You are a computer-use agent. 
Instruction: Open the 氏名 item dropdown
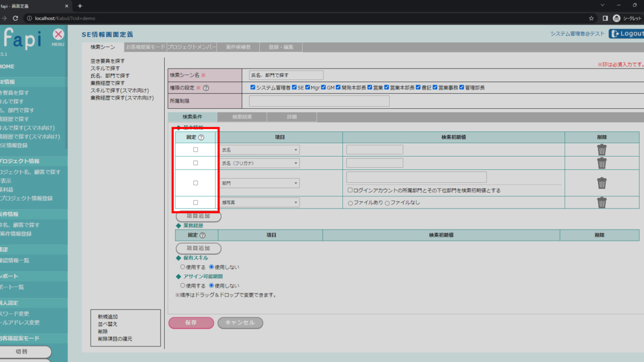click(x=260, y=150)
